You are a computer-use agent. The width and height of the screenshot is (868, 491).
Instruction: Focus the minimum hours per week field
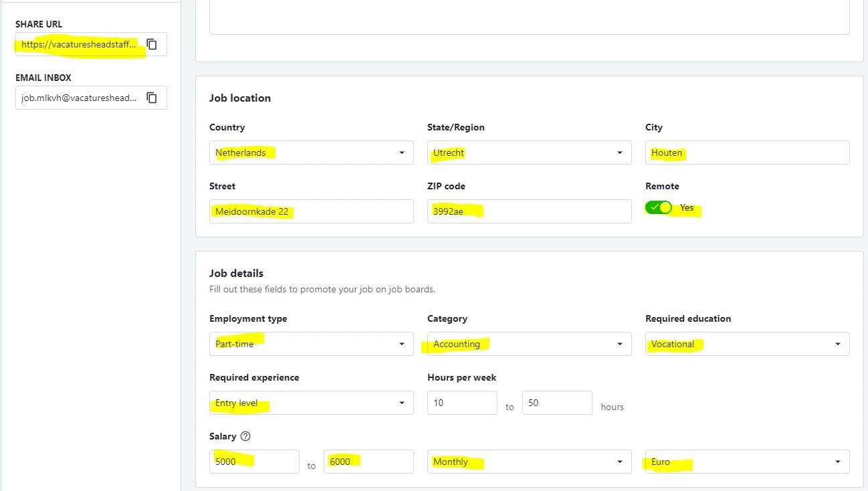pos(462,403)
